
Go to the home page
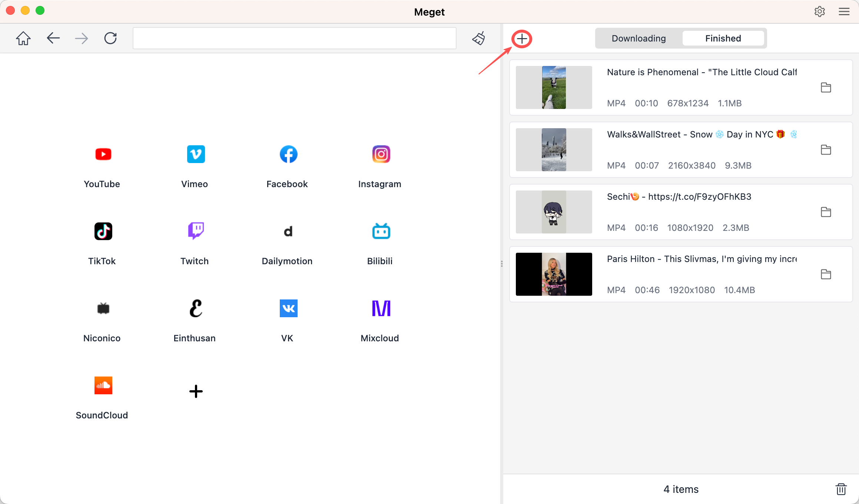(x=23, y=38)
